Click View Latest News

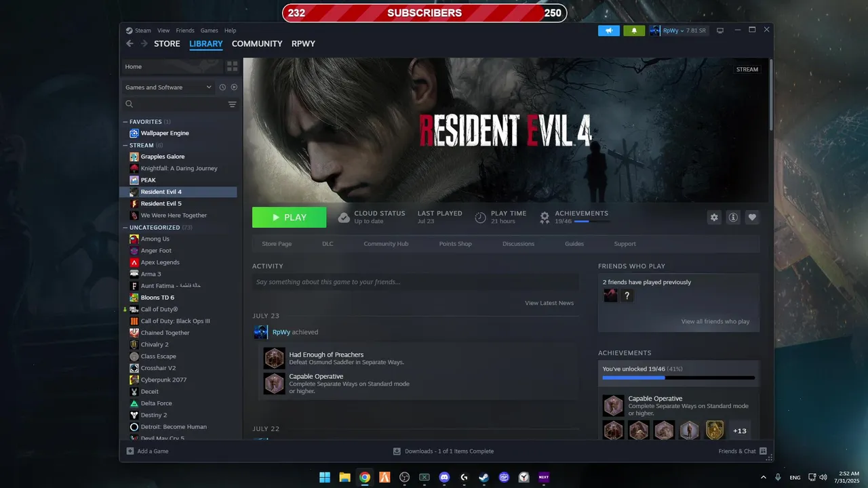click(549, 303)
